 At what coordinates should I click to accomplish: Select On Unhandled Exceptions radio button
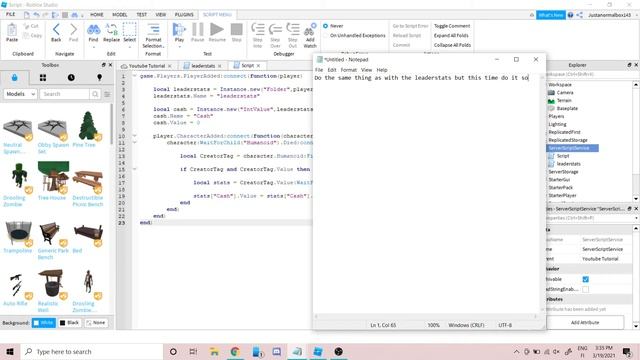tap(325, 36)
